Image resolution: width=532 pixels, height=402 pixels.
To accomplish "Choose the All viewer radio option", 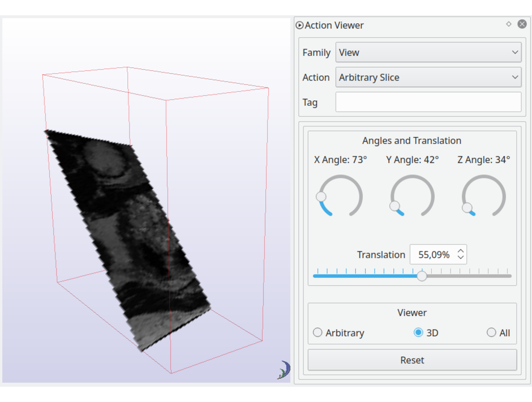I will tap(491, 333).
